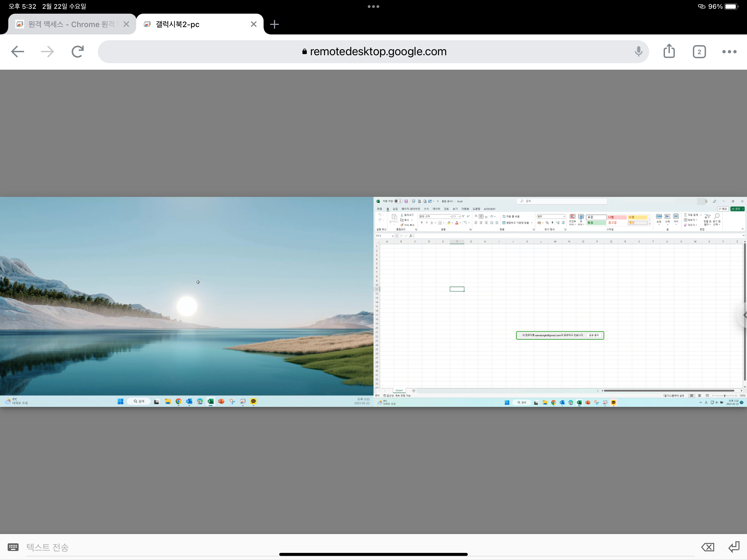Viewport: 747px width, 560px height.
Task: Apply the 나쁨 red cell style swatch
Action: 617,217
